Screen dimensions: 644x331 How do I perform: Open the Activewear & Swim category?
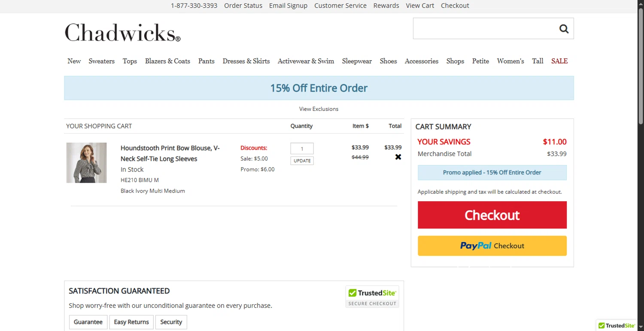[x=306, y=61]
